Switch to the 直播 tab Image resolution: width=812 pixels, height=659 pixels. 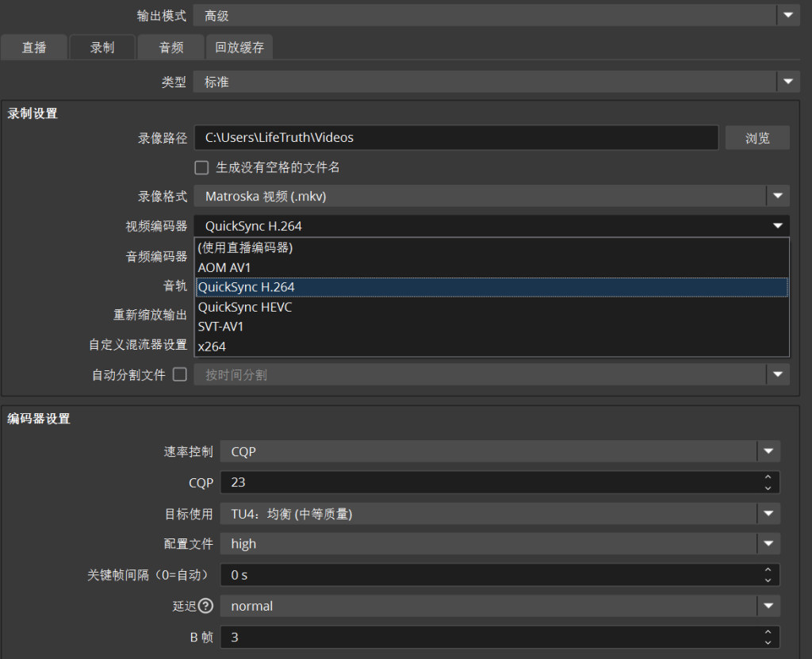click(34, 48)
